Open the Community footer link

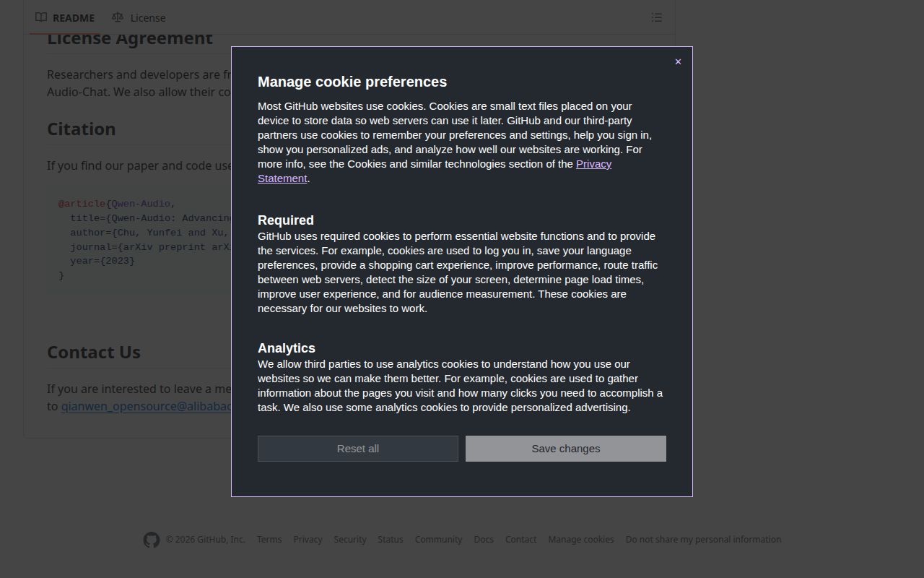click(x=438, y=540)
